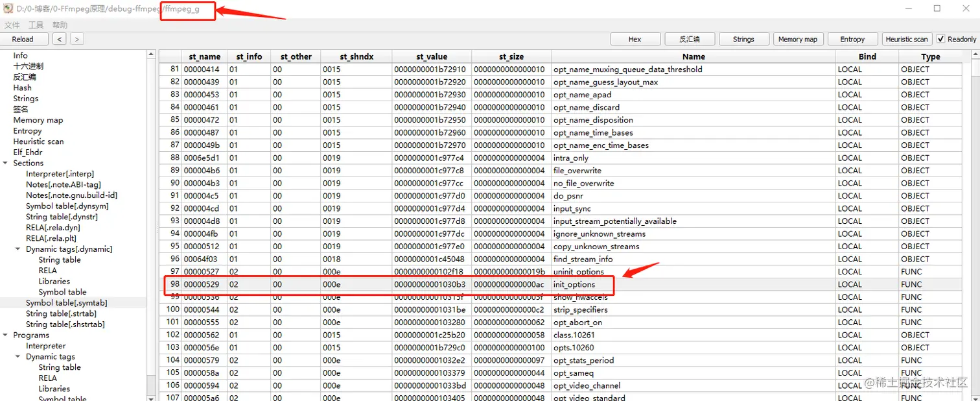Viewport: 980px width, 401px height.
Task: Click the Type column header
Action: pyautogui.click(x=931, y=56)
